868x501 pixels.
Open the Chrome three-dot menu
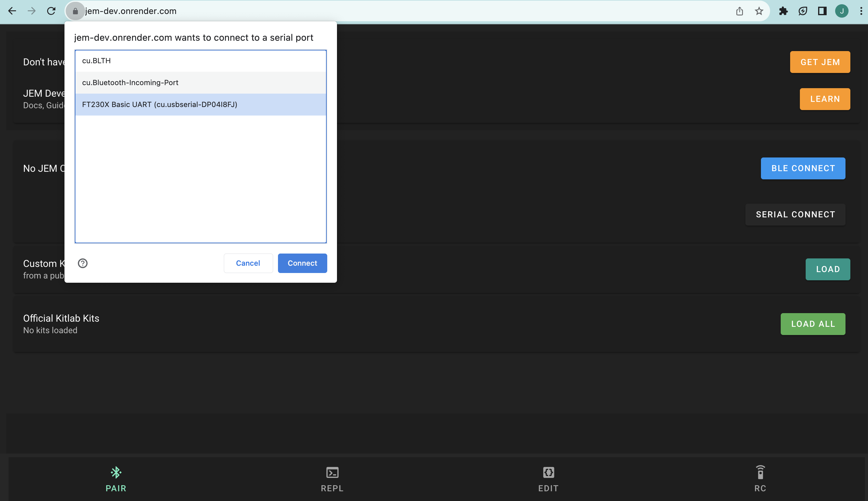point(861,11)
